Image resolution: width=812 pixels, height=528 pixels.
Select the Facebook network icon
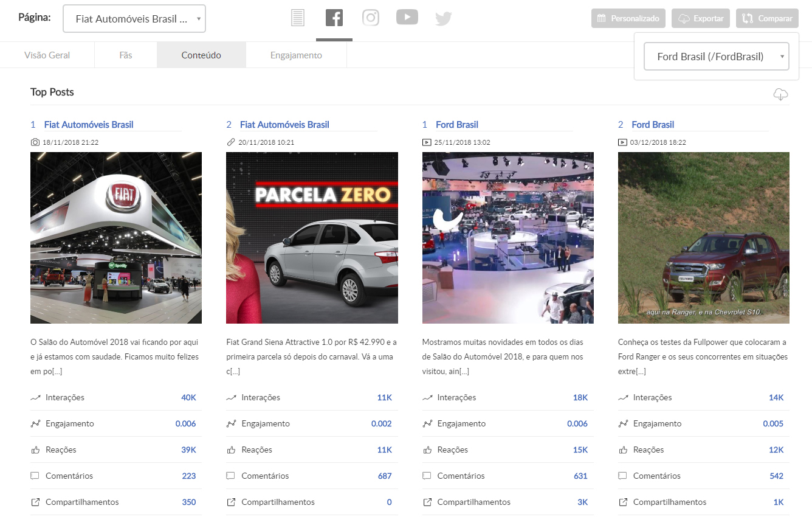(334, 18)
